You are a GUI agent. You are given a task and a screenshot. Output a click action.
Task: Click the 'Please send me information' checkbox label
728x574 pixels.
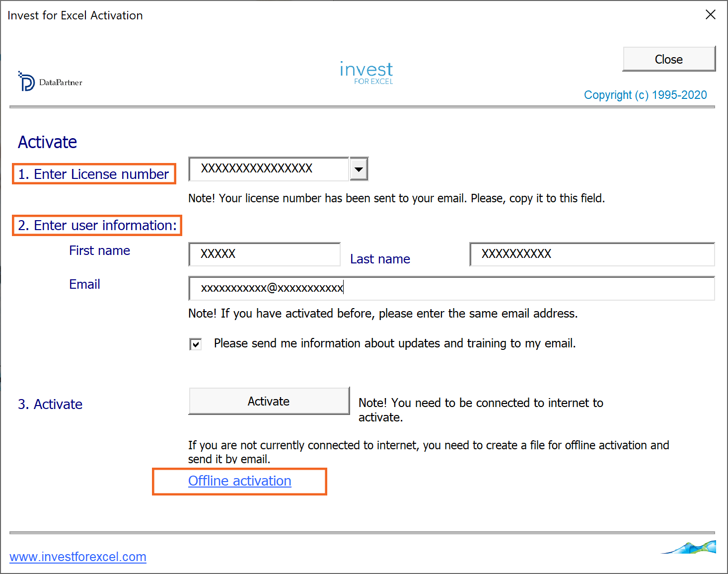(x=395, y=343)
